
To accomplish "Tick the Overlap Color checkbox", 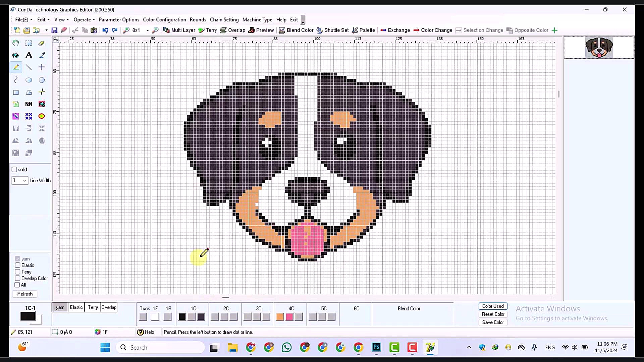I will click(x=17, y=278).
